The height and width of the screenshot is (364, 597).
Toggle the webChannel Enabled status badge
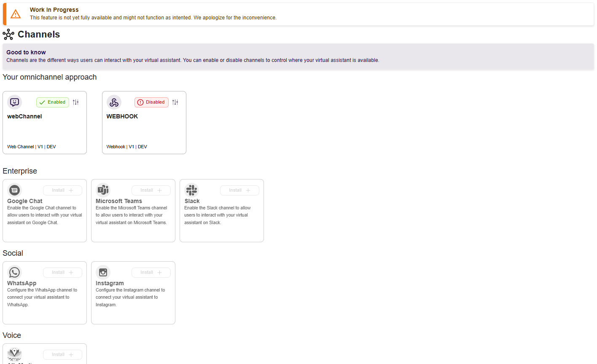[53, 102]
